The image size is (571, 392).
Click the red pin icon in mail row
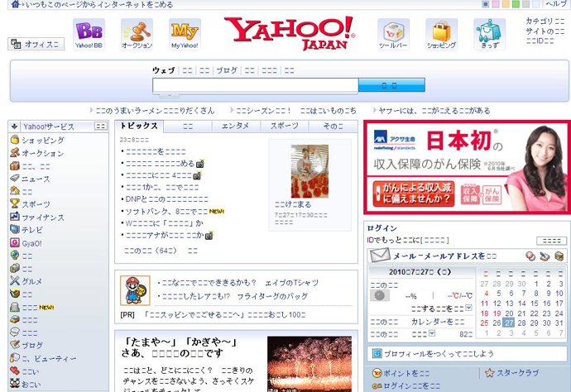[x=530, y=256]
